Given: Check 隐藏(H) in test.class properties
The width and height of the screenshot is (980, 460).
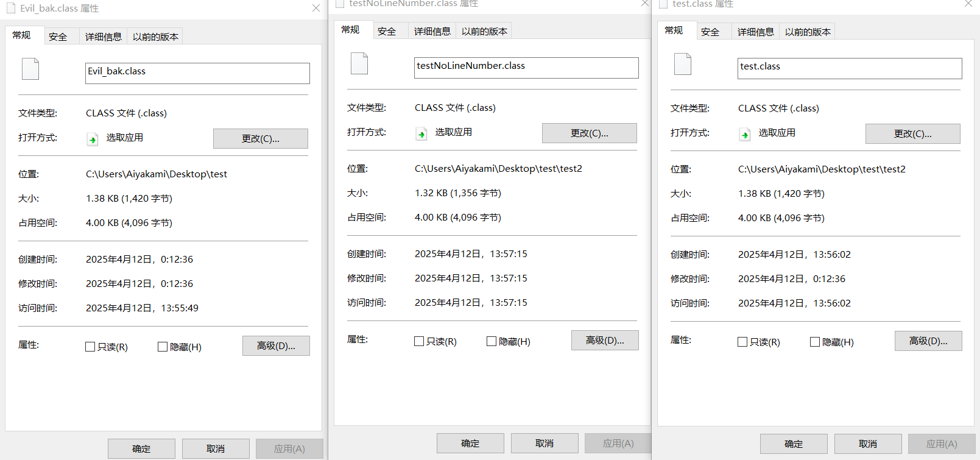Looking at the screenshot, I should pyautogui.click(x=815, y=342).
